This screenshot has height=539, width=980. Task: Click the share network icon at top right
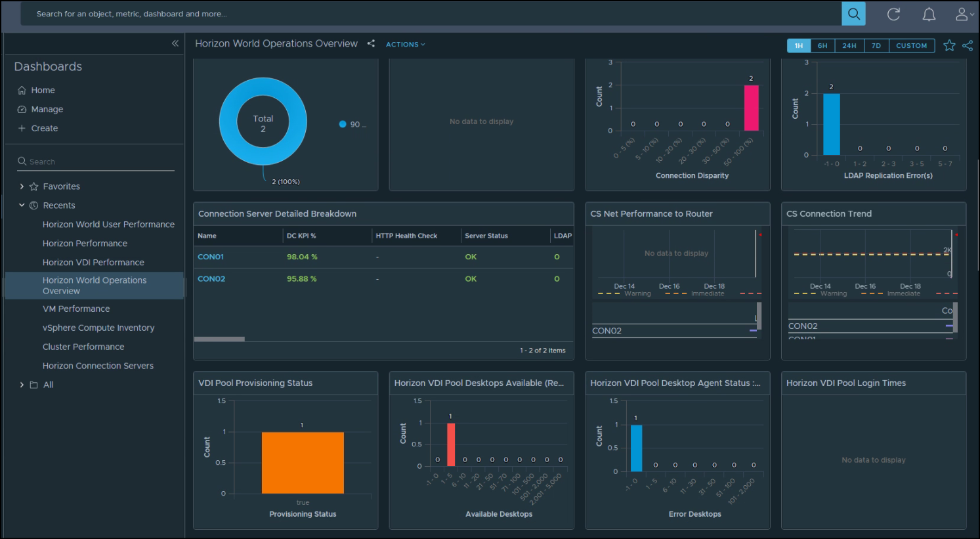(968, 45)
